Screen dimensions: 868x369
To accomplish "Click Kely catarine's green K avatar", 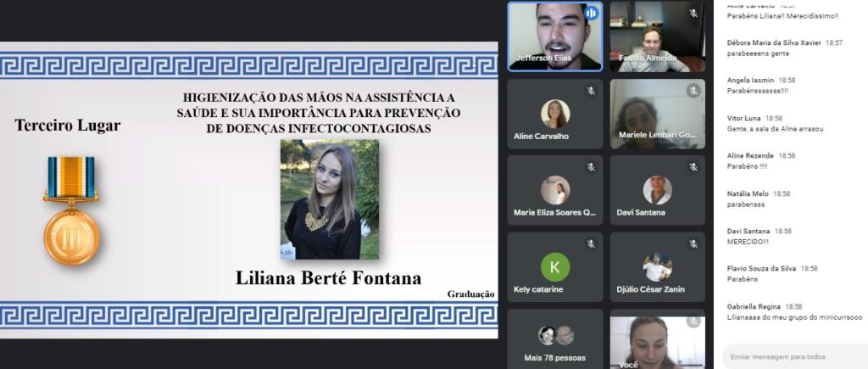I will (x=555, y=267).
